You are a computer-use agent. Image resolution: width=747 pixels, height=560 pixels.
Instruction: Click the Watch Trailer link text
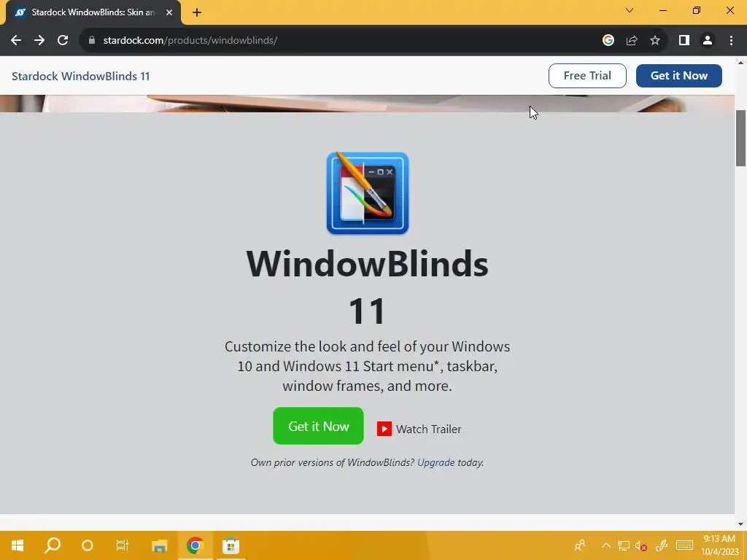429,429
